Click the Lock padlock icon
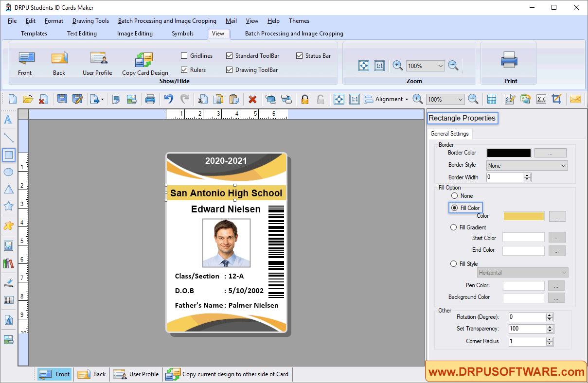Image resolution: width=588 pixels, height=383 pixels. [x=304, y=99]
